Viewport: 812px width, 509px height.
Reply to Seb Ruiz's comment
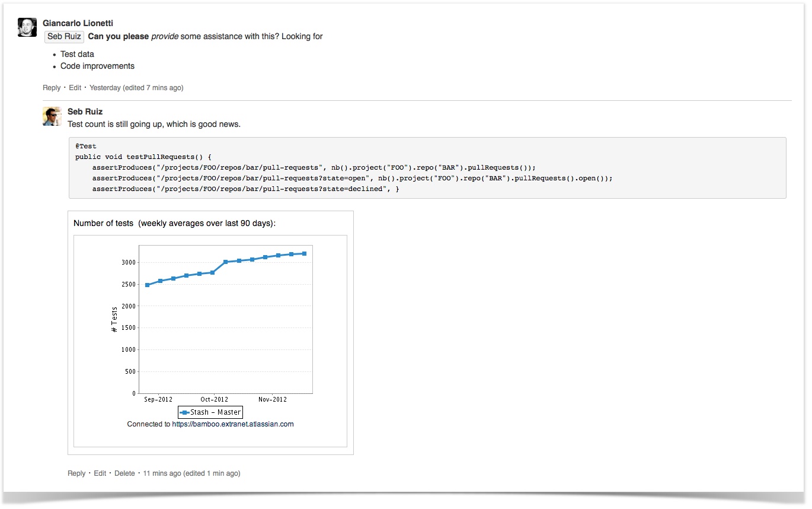click(76, 473)
